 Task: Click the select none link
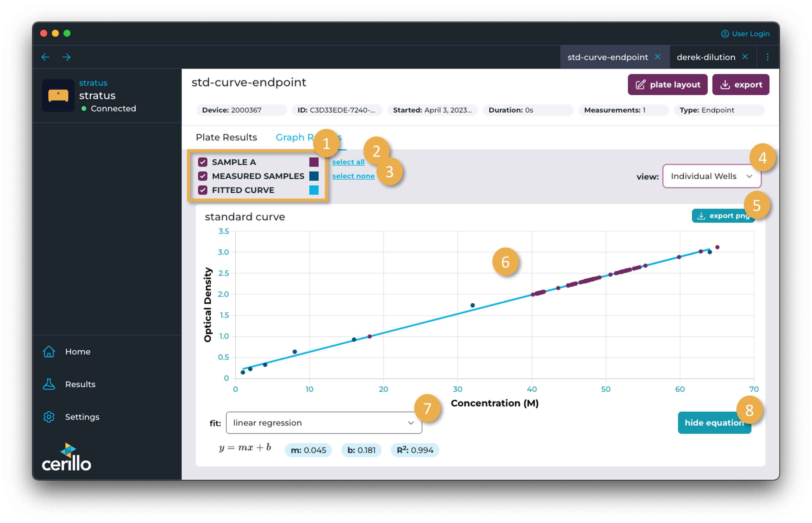(x=353, y=176)
